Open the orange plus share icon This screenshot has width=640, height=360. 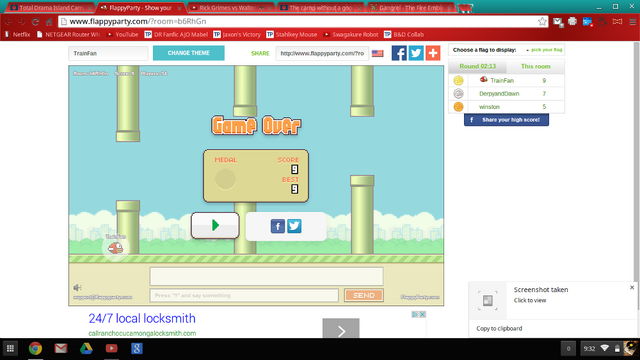pos(433,53)
